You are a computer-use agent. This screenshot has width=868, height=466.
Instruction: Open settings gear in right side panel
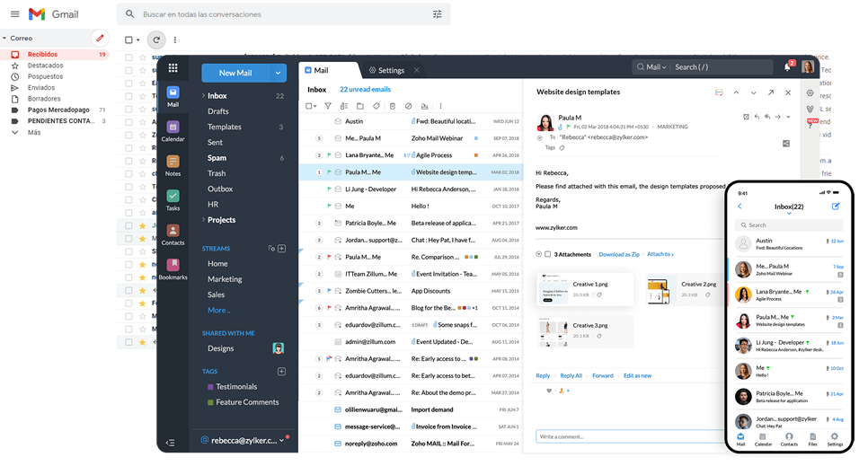(810, 93)
